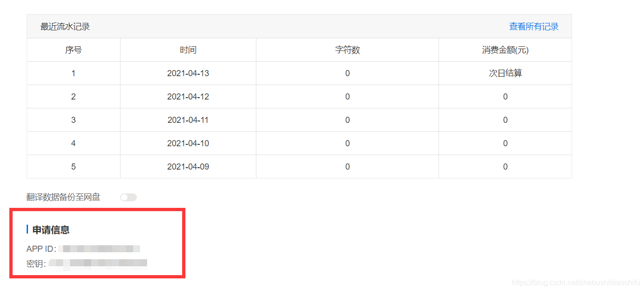
Task: Click the 次日结算 cell
Action: (505, 73)
